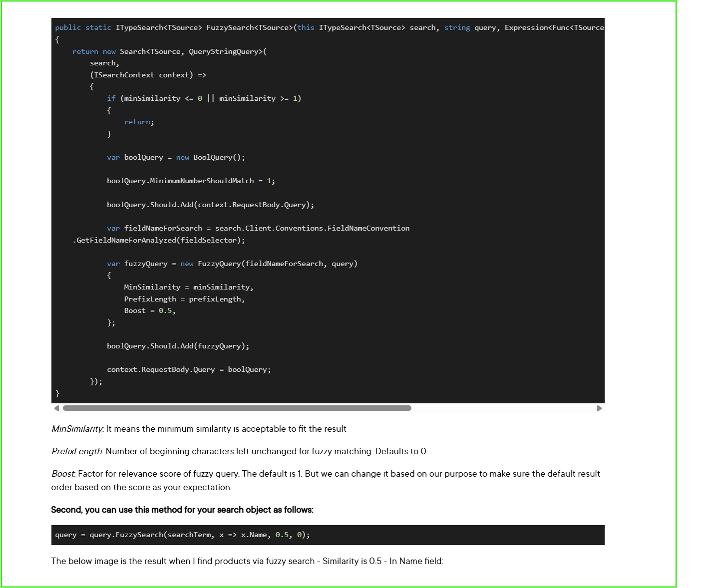This screenshot has width=721, height=588.
Task: Click the 'new FuzzyQuery' declaration line
Action: (x=232, y=264)
